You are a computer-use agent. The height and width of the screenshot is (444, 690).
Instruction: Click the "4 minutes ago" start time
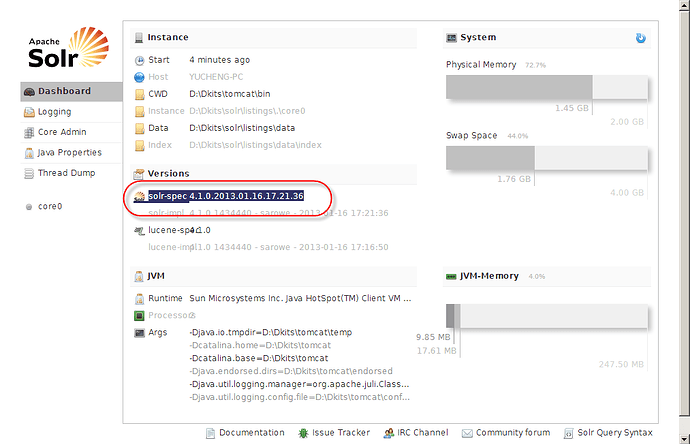click(220, 60)
